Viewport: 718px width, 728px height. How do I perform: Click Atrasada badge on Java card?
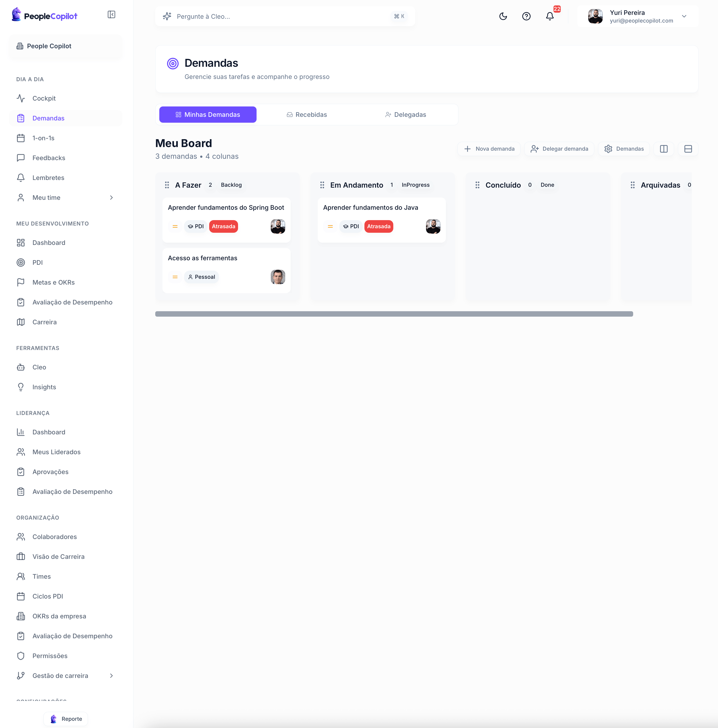pyautogui.click(x=379, y=226)
